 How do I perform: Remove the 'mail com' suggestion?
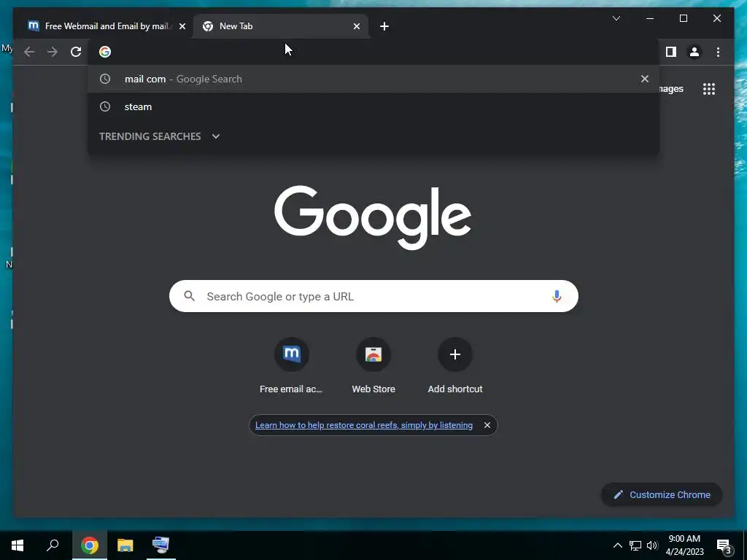point(645,79)
